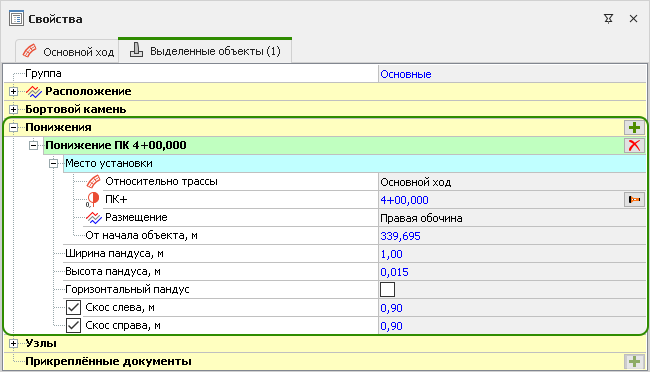Add a new Понижение with plus button
Image resolution: width=650 pixels, height=372 pixels.
[634, 127]
